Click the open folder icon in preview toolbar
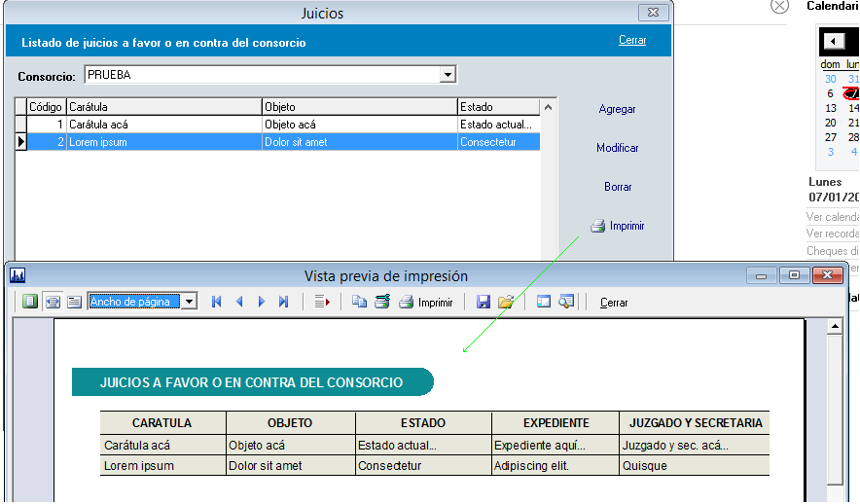 click(506, 302)
